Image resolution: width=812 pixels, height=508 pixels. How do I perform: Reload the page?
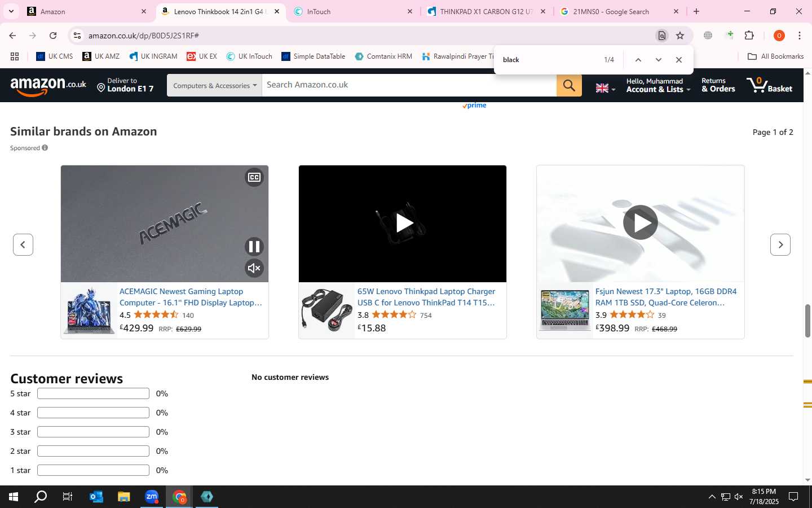(x=53, y=36)
